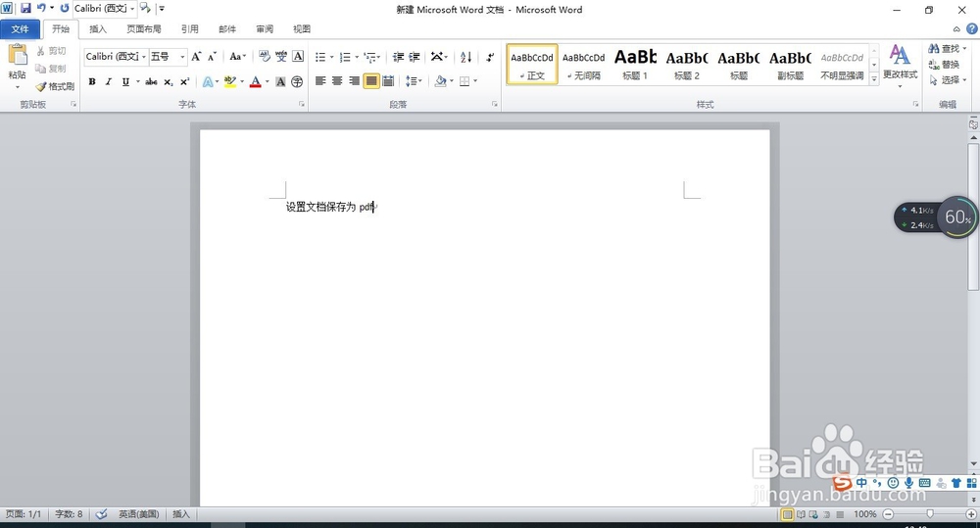
Task: Open the font name combo box
Action: pyautogui.click(x=117, y=57)
